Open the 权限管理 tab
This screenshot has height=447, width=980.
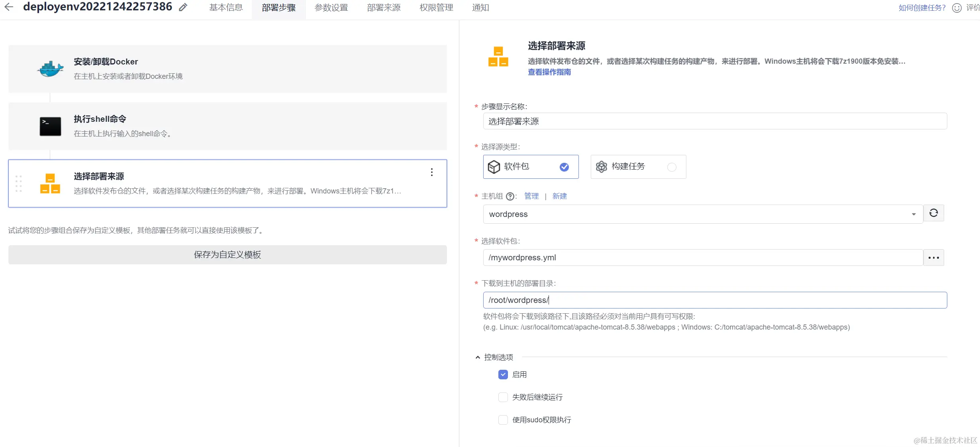click(436, 8)
